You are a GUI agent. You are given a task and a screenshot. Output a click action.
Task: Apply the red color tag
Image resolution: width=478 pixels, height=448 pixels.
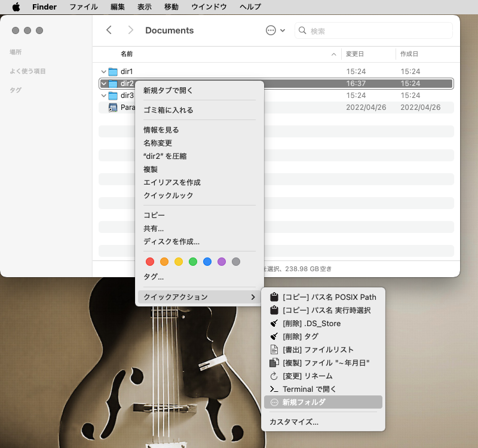tap(150, 262)
